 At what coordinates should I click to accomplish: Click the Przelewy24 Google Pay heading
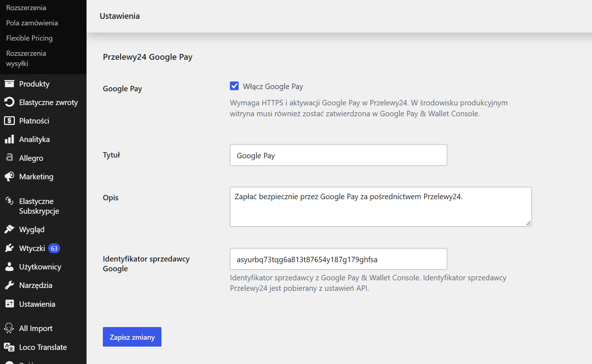click(x=148, y=57)
